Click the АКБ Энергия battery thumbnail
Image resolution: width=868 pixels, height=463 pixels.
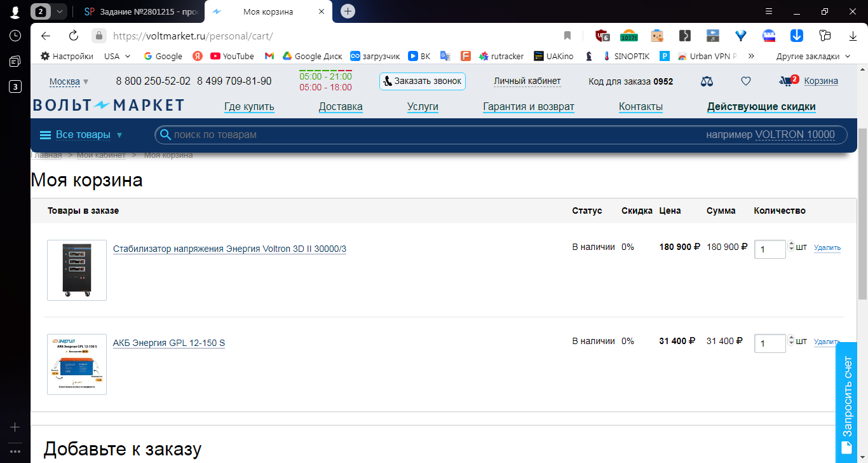77,364
